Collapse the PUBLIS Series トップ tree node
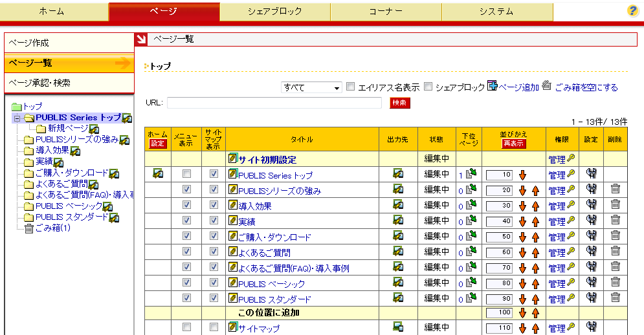This screenshot has width=644, height=335. pyautogui.click(x=17, y=118)
